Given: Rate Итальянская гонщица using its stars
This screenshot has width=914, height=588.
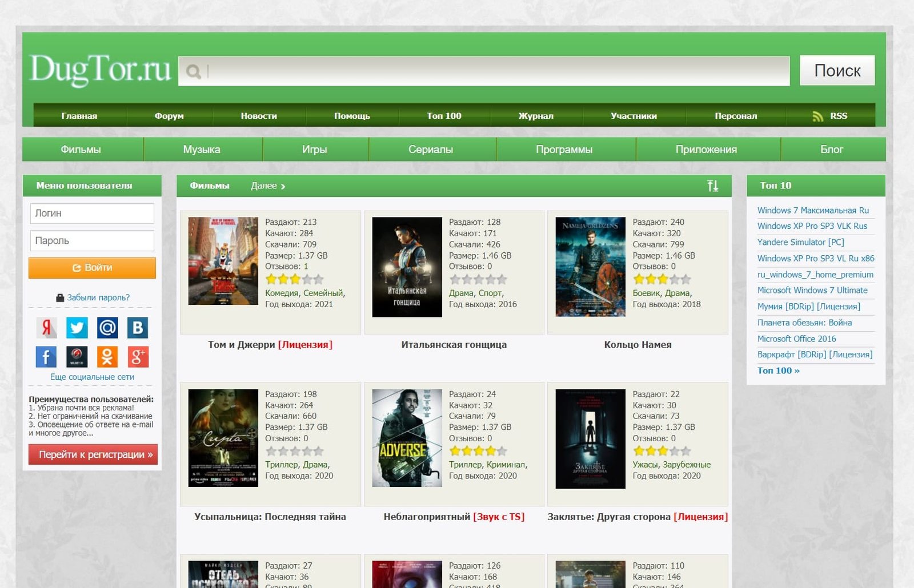Looking at the screenshot, I should click(x=478, y=280).
